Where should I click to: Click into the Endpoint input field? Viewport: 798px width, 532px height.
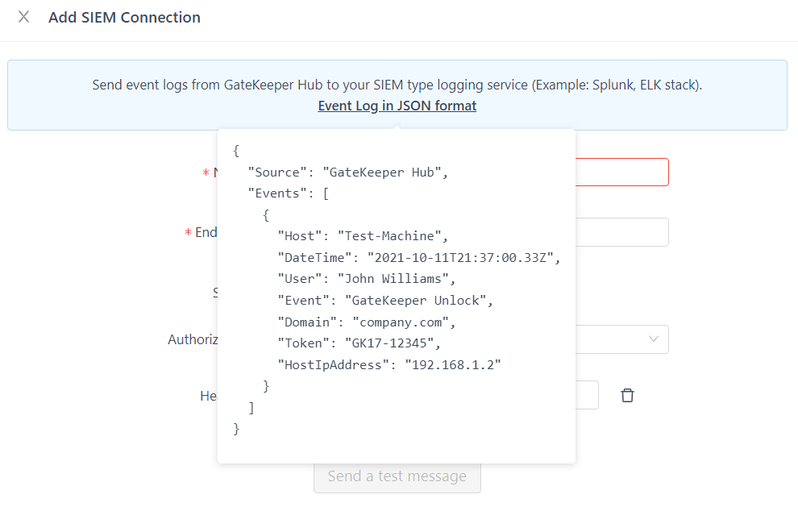pyautogui.click(x=621, y=232)
